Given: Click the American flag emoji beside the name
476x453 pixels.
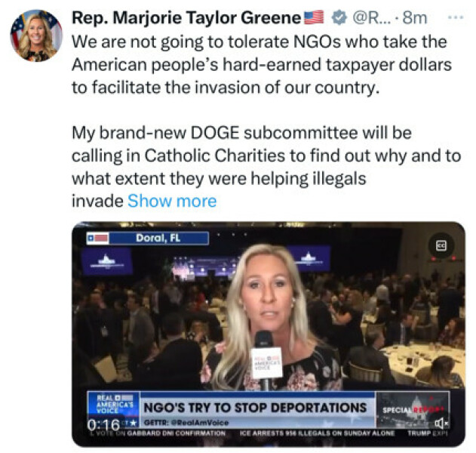Looking at the screenshot, I should click(314, 17).
